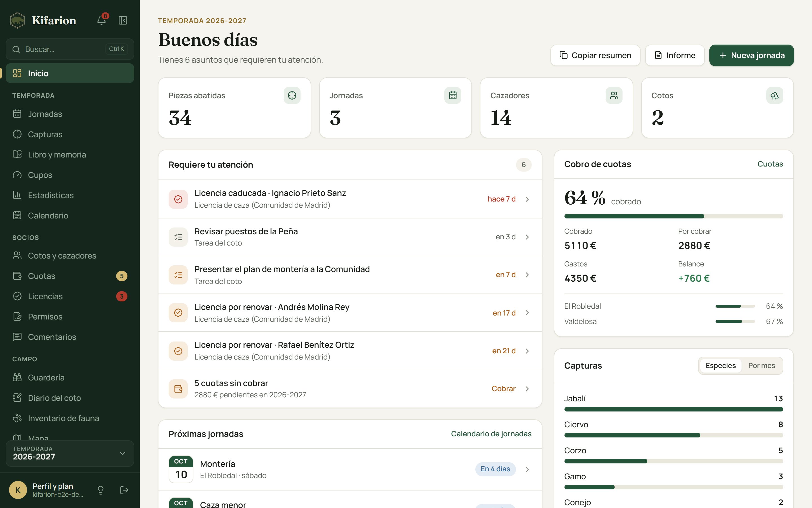Screen dimensions: 812x508
Task: Click the logout icon
Action: pos(124,490)
